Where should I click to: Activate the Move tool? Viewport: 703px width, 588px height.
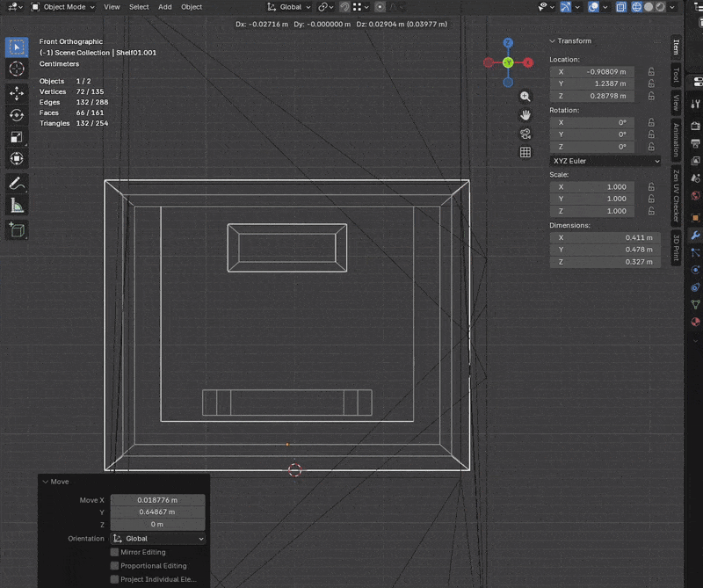pyautogui.click(x=17, y=92)
